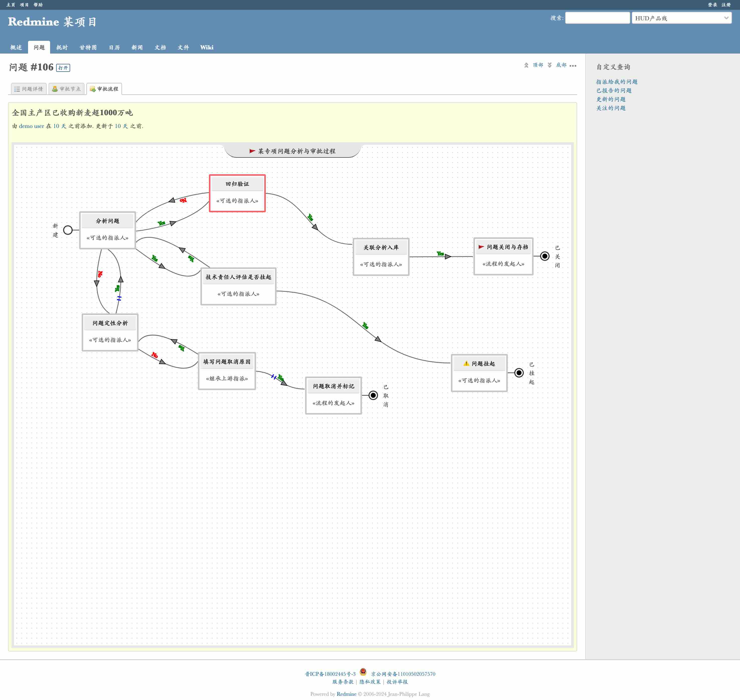Open the 新闻 tab

[137, 47]
